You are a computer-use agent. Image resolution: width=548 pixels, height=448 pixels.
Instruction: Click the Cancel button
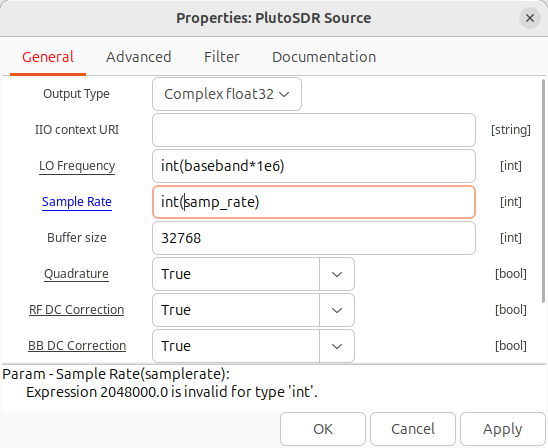coord(413,429)
